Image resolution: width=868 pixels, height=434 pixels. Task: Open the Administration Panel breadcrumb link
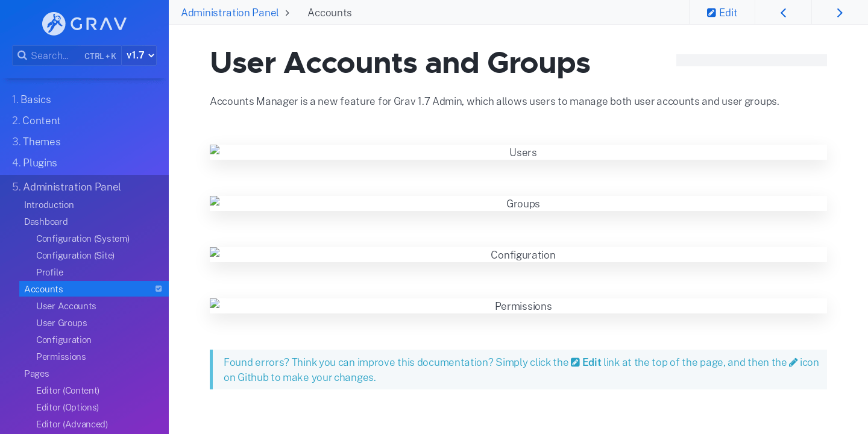pyautogui.click(x=230, y=12)
